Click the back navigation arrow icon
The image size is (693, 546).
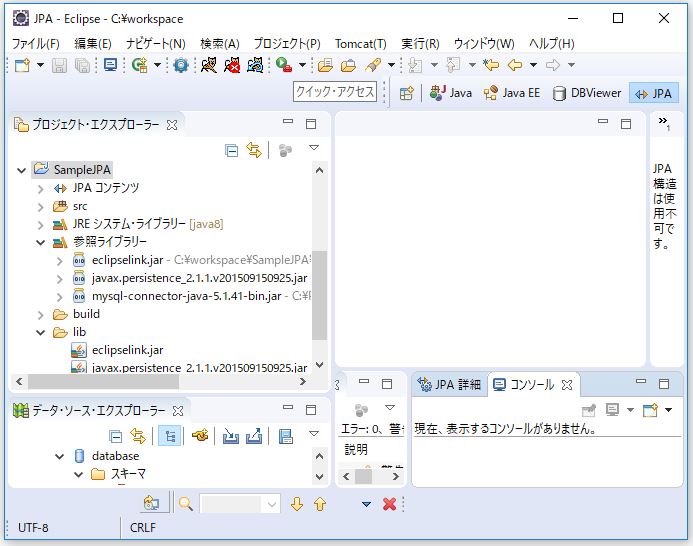pyautogui.click(x=515, y=65)
